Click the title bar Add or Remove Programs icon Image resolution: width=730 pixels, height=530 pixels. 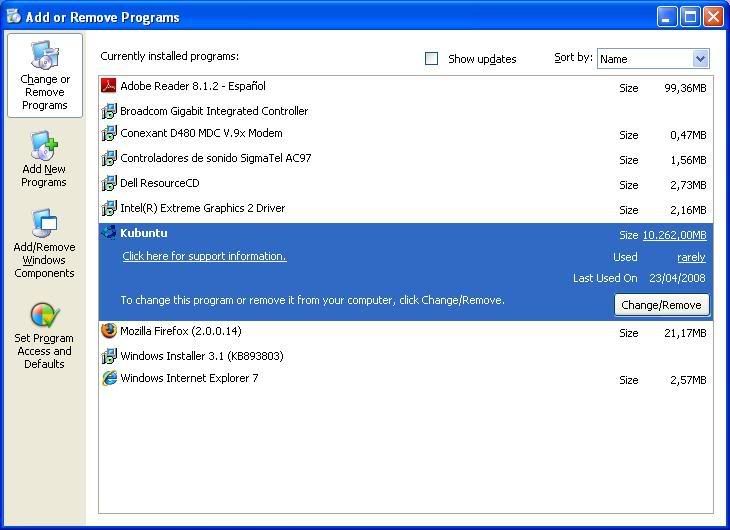coord(14,16)
